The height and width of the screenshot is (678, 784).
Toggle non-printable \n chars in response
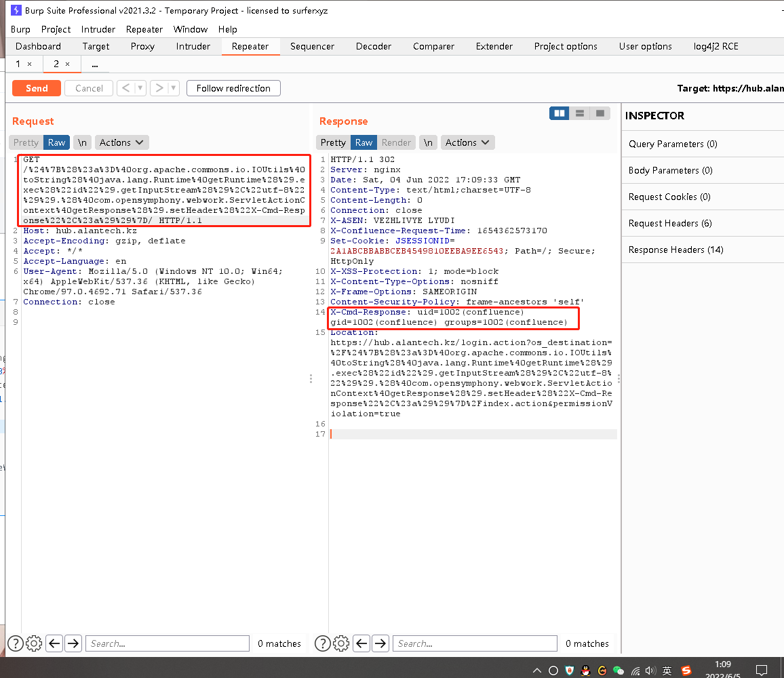click(x=429, y=142)
